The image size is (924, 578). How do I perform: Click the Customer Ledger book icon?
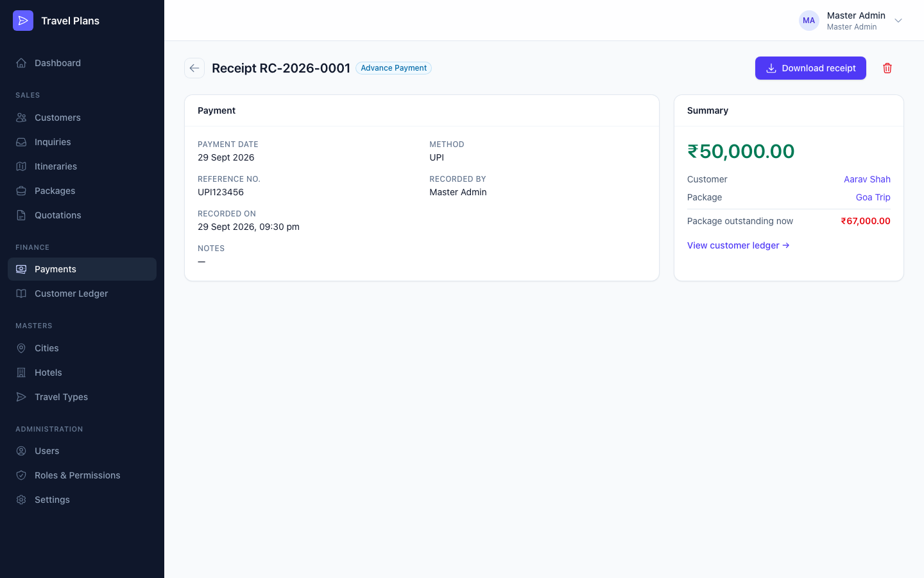pyautogui.click(x=21, y=293)
